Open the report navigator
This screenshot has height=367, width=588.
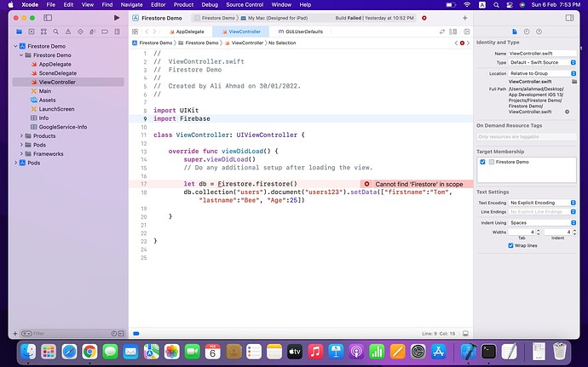pos(117,32)
